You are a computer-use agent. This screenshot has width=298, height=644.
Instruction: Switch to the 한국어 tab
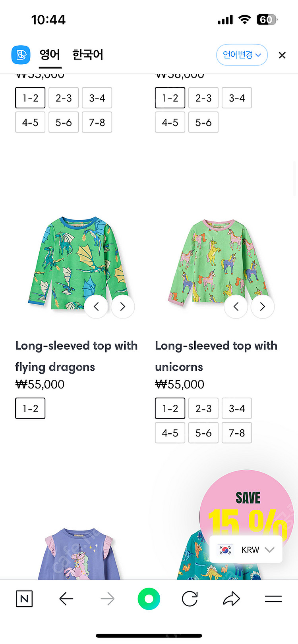coord(88,55)
